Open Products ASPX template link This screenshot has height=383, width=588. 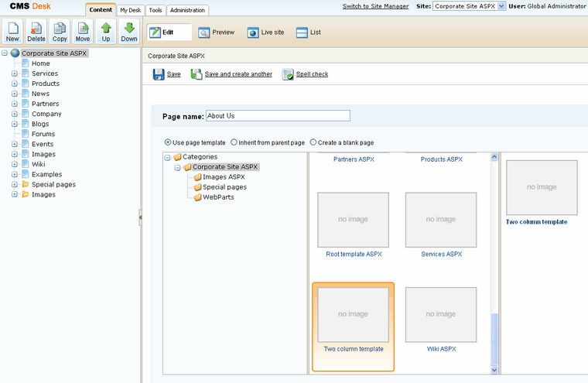click(441, 159)
